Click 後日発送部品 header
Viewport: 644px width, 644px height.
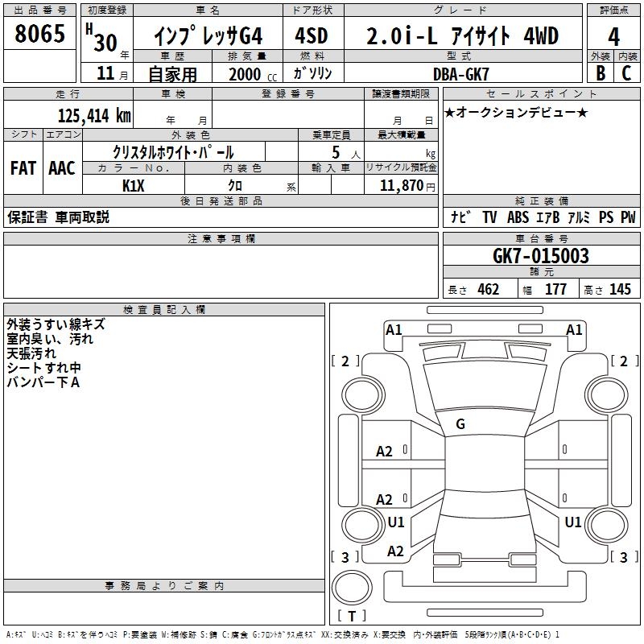[221, 200]
